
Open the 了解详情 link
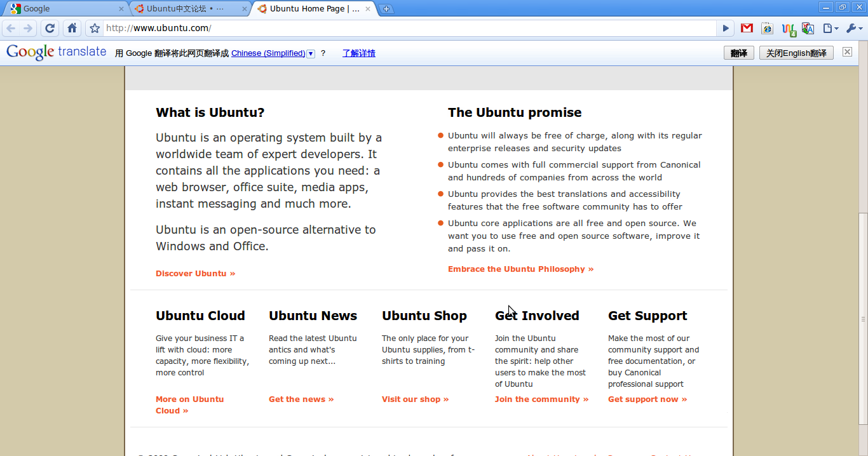[x=359, y=53]
